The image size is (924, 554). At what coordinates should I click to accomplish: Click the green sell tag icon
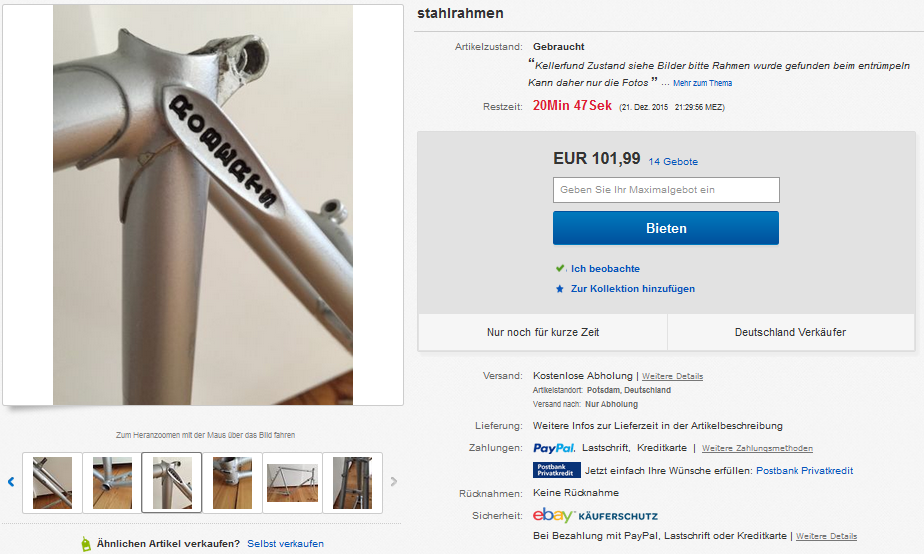[x=86, y=544]
